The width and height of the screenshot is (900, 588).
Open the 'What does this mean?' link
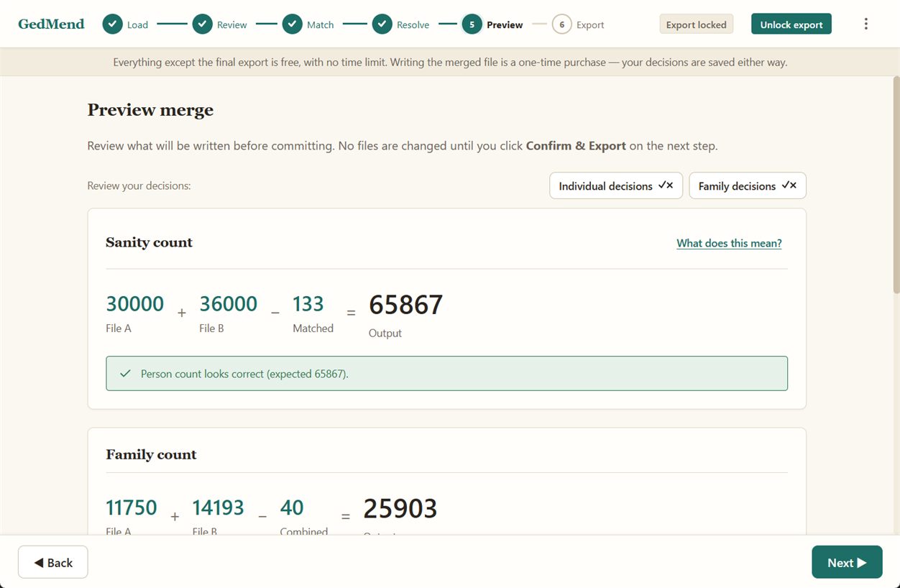tap(729, 243)
